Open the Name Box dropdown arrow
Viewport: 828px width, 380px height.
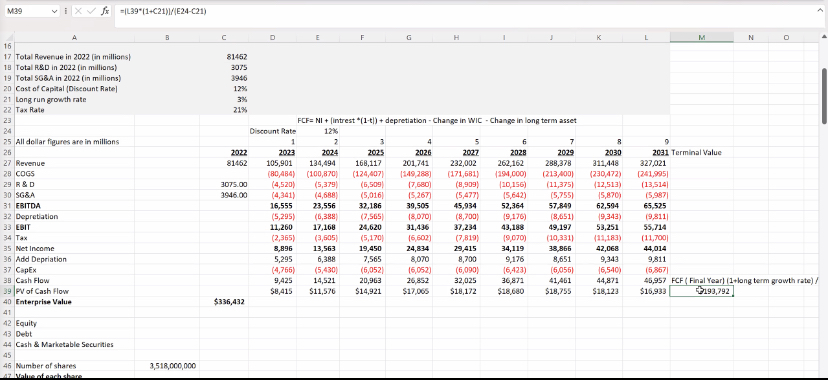pyautogui.click(x=54, y=11)
